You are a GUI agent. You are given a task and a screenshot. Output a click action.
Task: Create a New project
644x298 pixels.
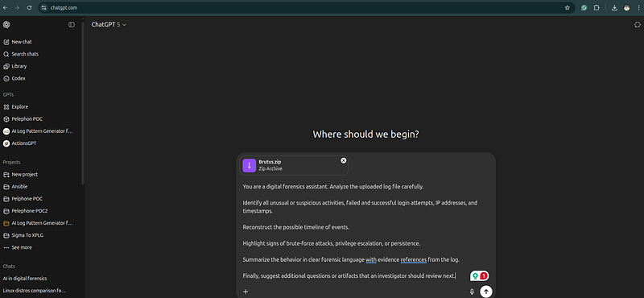(21, 174)
